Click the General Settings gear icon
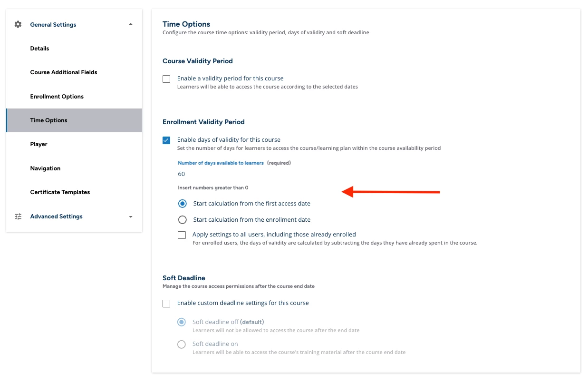Screen dimensions: 588x384 (x=18, y=24)
